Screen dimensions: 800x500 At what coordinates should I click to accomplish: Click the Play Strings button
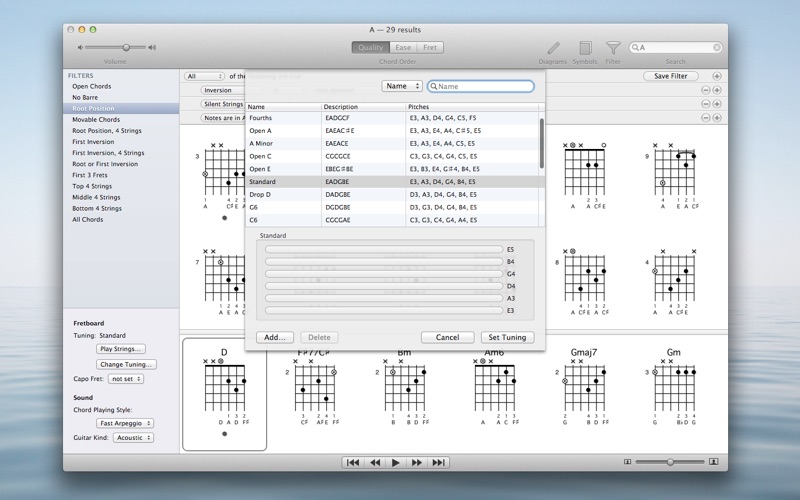[x=120, y=349]
